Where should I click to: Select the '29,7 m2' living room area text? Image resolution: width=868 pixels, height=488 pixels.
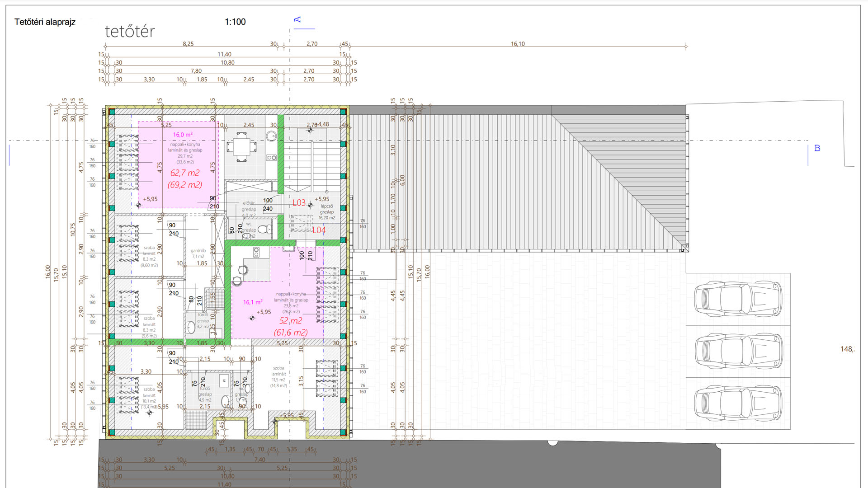(185, 156)
